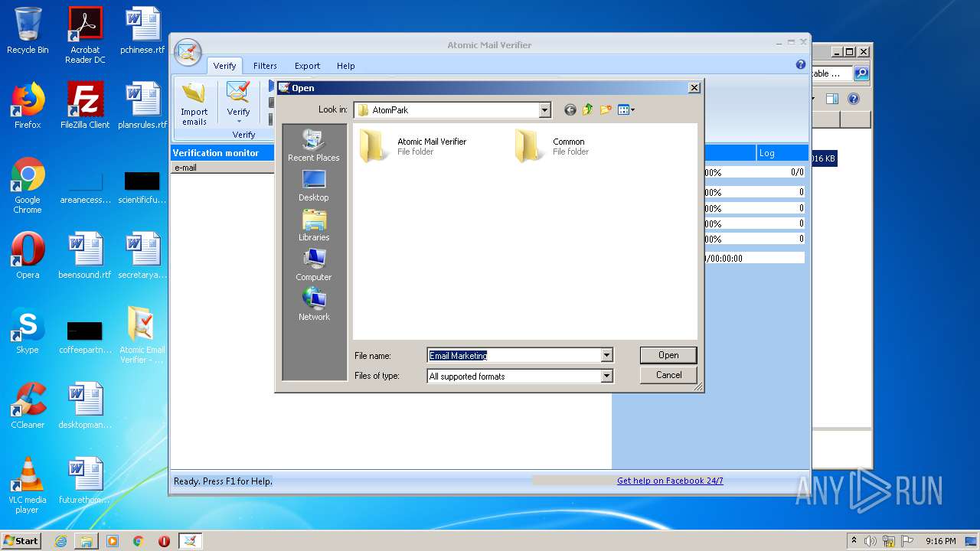Screen dimensions: 980x551
Task: Select Libraries in the places sidebar
Action: [314, 226]
